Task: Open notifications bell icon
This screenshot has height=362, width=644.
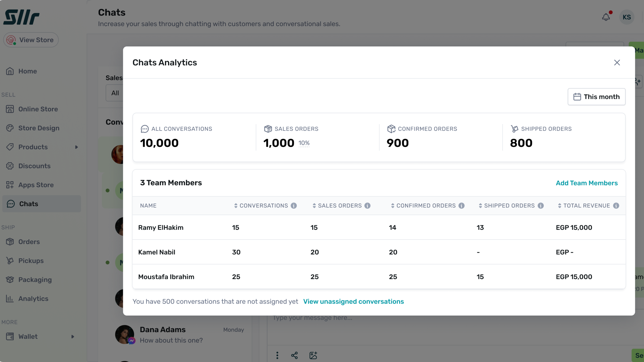Action: [606, 17]
